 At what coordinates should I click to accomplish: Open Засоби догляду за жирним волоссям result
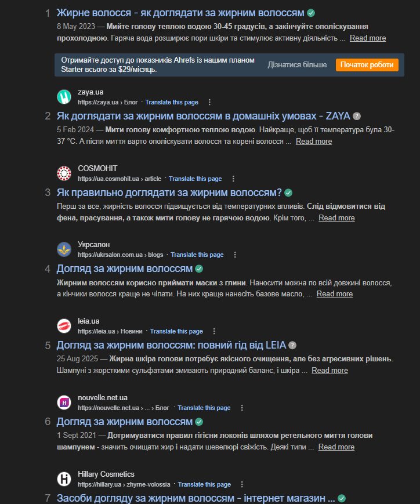[x=196, y=498]
